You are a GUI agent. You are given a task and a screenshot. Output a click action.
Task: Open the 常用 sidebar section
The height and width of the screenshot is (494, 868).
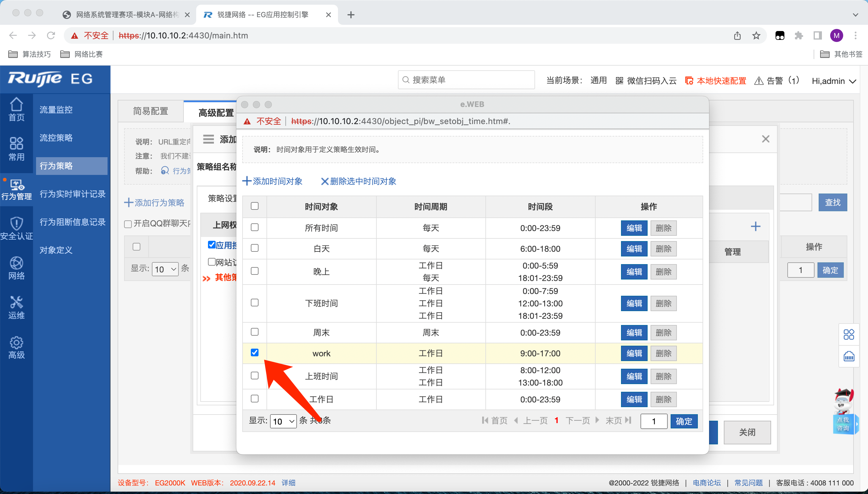(x=16, y=149)
